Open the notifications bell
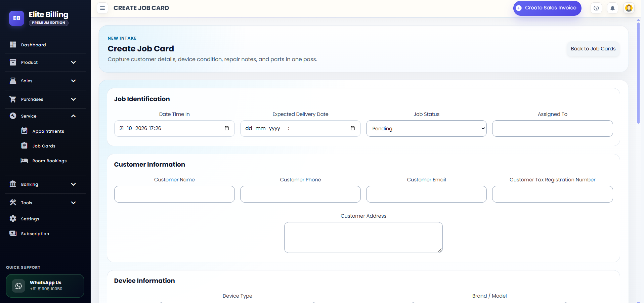 pyautogui.click(x=612, y=8)
